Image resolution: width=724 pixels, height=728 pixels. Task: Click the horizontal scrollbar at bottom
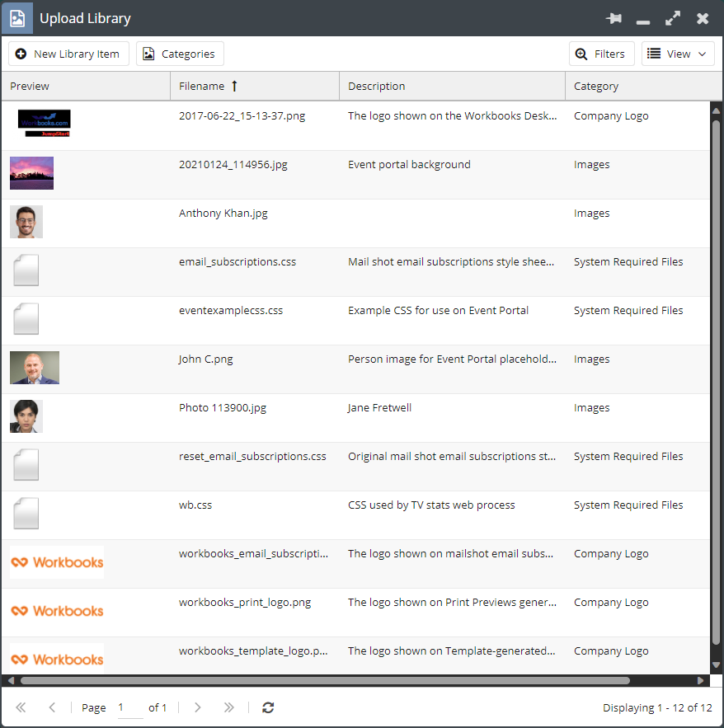(325, 681)
